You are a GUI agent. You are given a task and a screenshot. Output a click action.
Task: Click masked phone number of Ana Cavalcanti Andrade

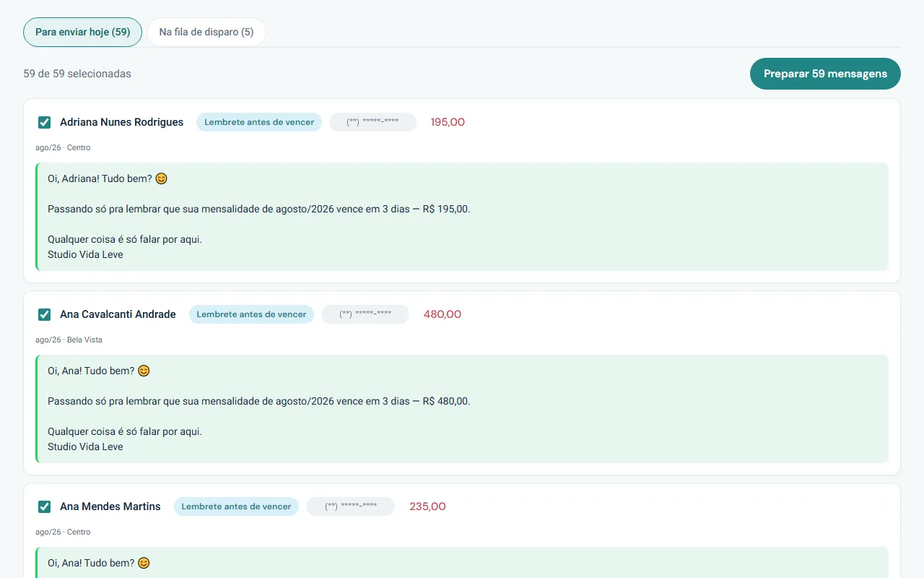tap(365, 314)
